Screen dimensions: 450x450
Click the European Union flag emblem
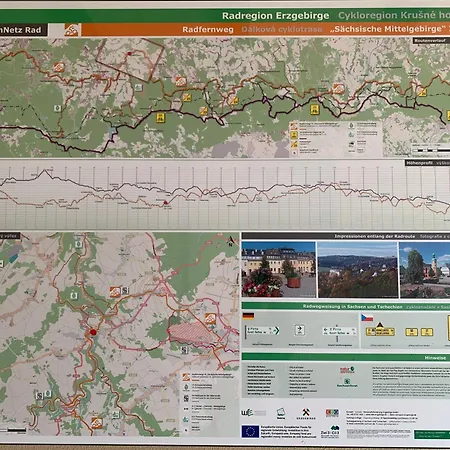[250, 431]
